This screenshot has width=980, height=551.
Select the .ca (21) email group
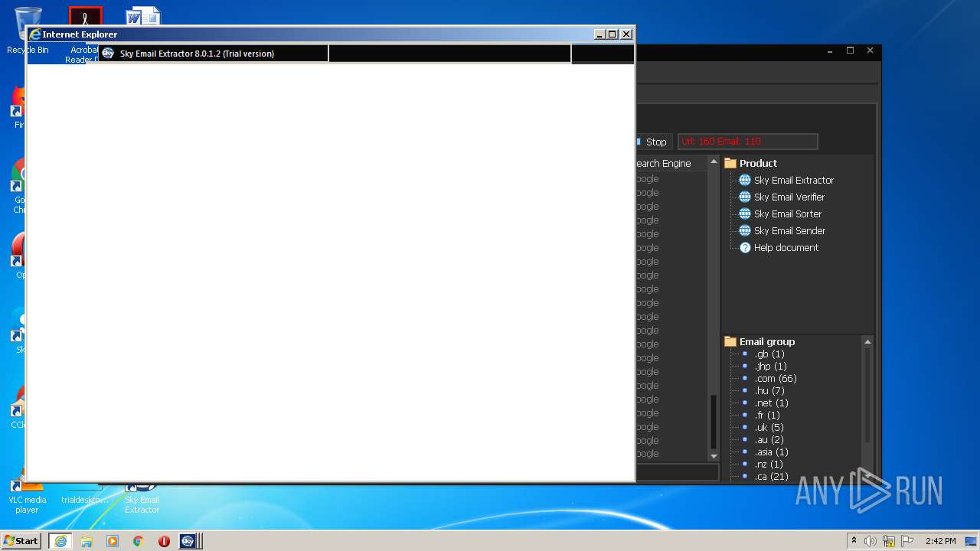coord(771,476)
